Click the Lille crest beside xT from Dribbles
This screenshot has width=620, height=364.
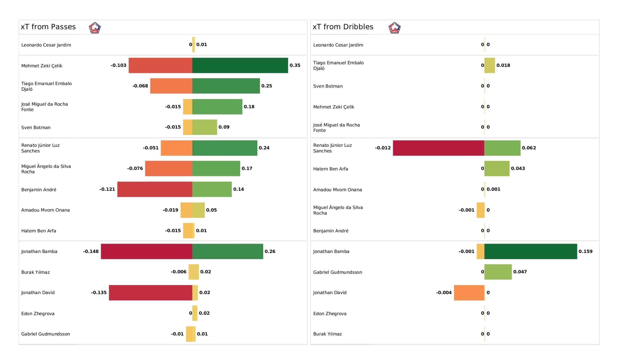(x=394, y=28)
